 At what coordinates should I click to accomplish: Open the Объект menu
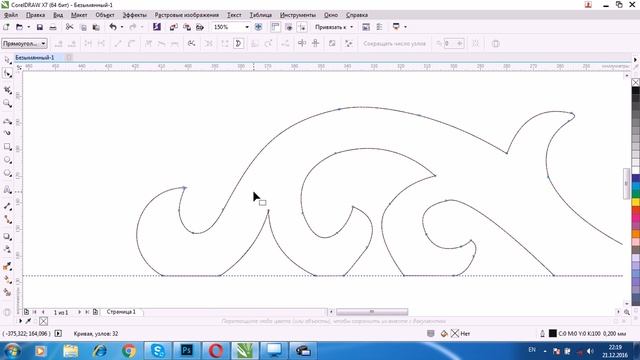click(x=105, y=15)
